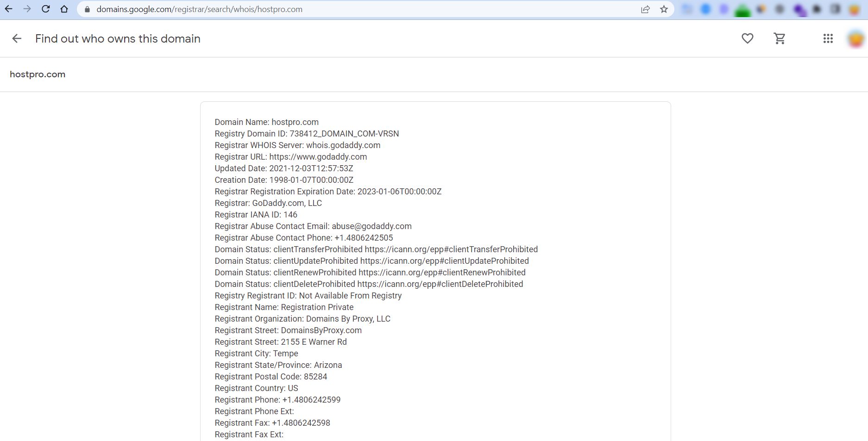Open the GoDaddy registrar URL
The height and width of the screenshot is (441, 868).
click(318, 156)
